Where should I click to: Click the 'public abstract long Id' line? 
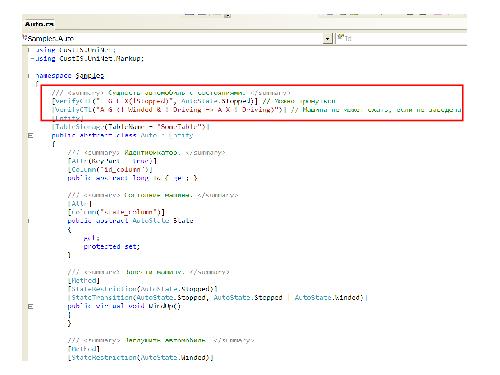pos(132,178)
